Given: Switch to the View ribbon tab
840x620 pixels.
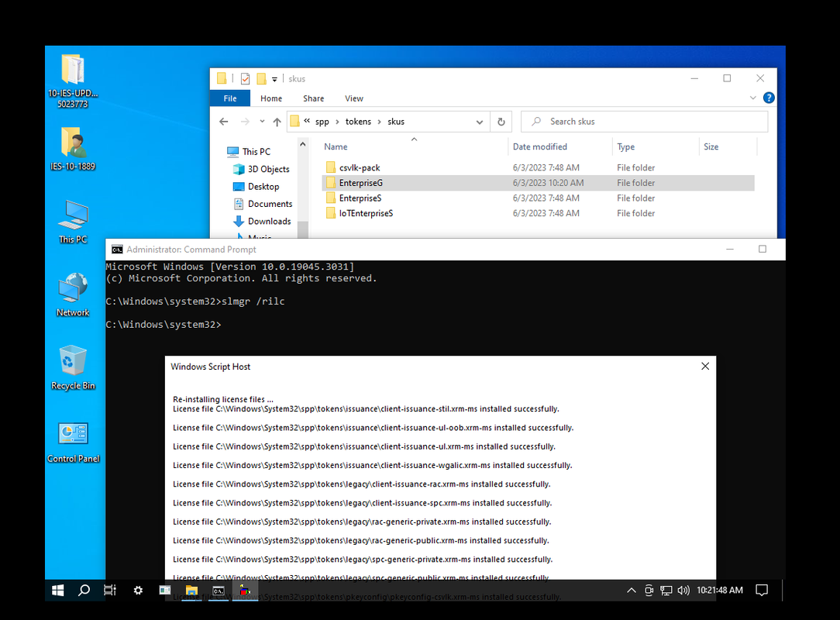Looking at the screenshot, I should tap(353, 98).
